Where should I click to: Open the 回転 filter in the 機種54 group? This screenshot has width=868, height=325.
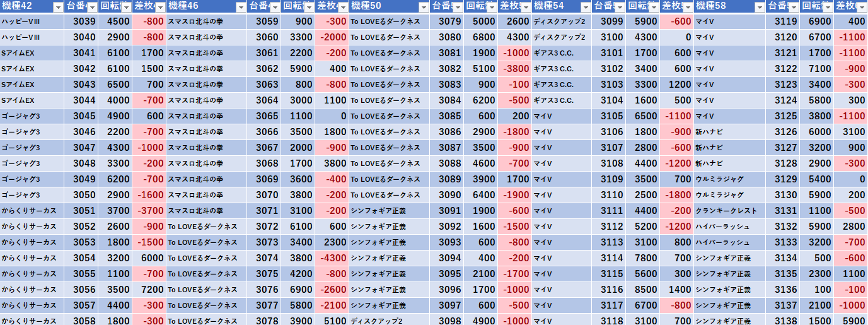pos(654,7)
